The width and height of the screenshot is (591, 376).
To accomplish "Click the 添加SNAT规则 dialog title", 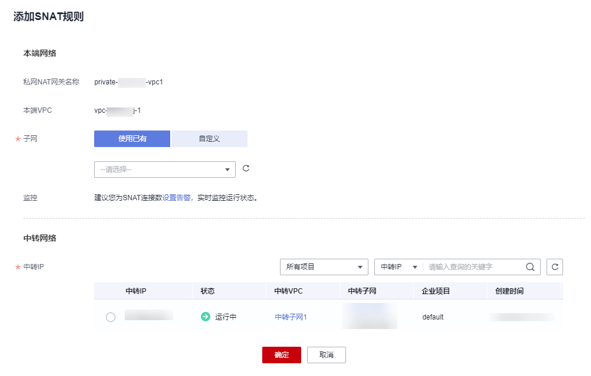I will (49, 17).
